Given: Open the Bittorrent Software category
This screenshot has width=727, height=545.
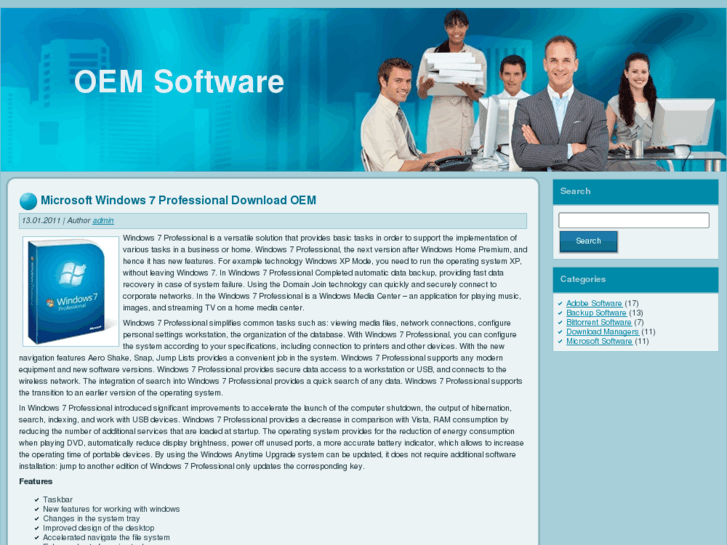Looking at the screenshot, I should pyautogui.click(x=599, y=322).
